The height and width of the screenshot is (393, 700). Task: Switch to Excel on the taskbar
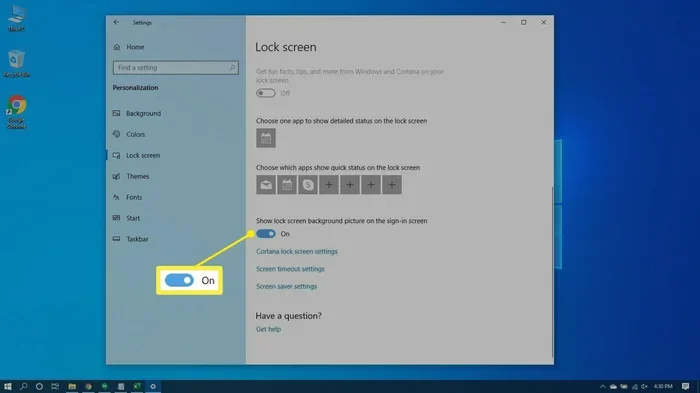137,386
